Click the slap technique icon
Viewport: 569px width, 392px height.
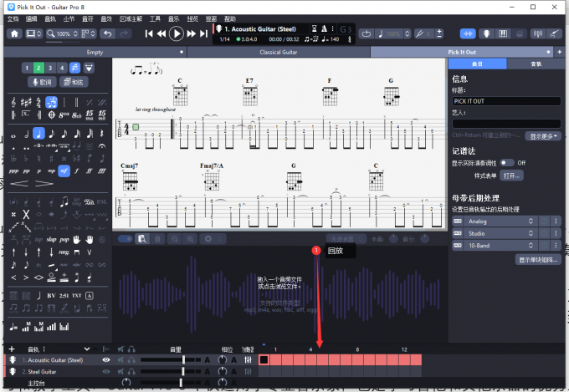pyautogui.click(x=51, y=239)
